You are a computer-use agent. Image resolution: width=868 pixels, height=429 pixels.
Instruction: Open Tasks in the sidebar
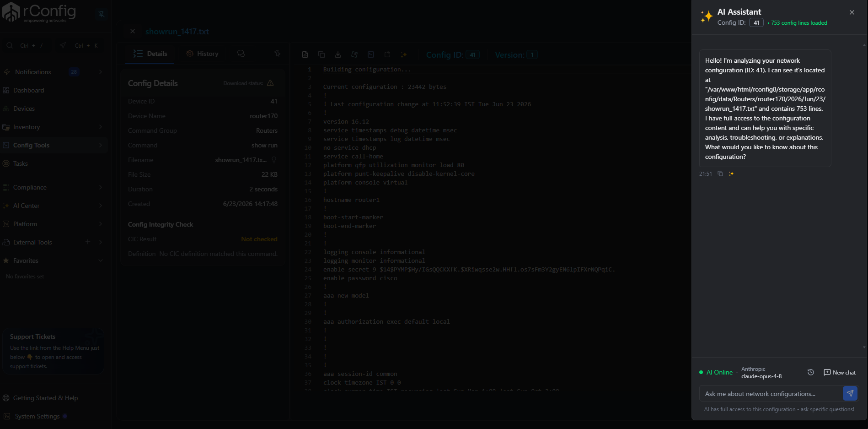20,163
